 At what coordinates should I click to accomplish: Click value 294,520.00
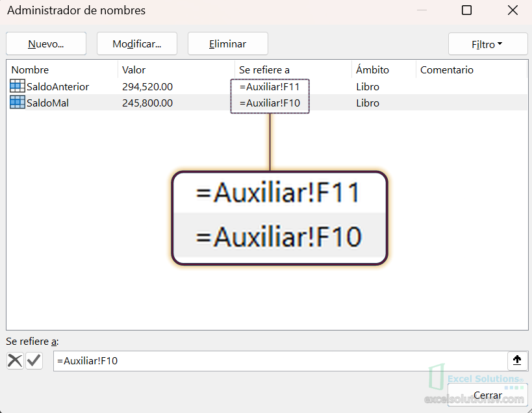pos(147,87)
